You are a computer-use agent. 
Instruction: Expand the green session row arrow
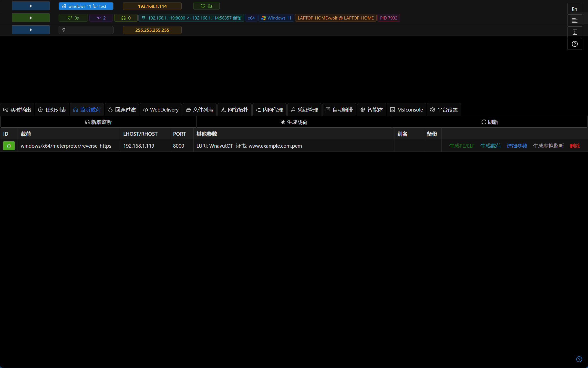pyautogui.click(x=31, y=18)
